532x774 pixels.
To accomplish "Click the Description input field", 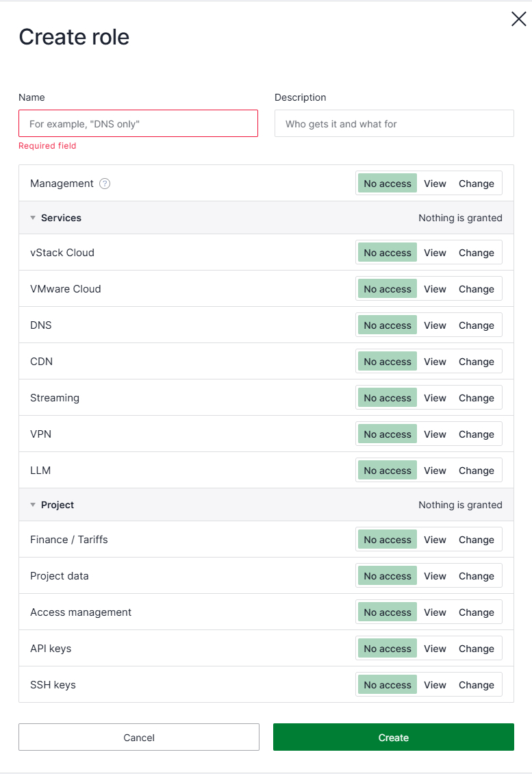I will click(394, 123).
